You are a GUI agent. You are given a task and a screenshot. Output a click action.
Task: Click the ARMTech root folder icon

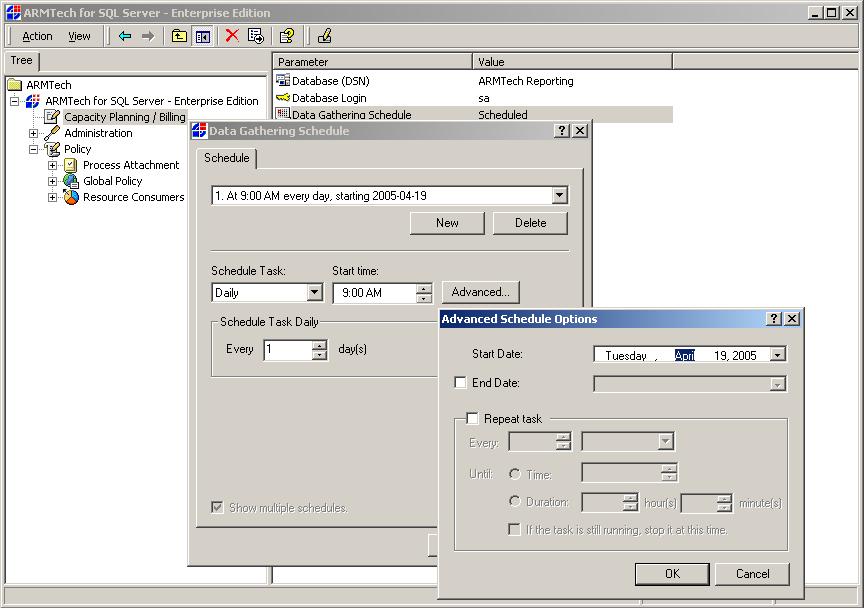click(15, 85)
